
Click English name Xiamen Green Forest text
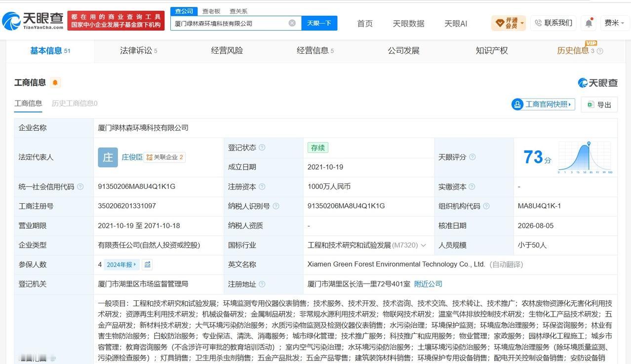pos(396,264)
